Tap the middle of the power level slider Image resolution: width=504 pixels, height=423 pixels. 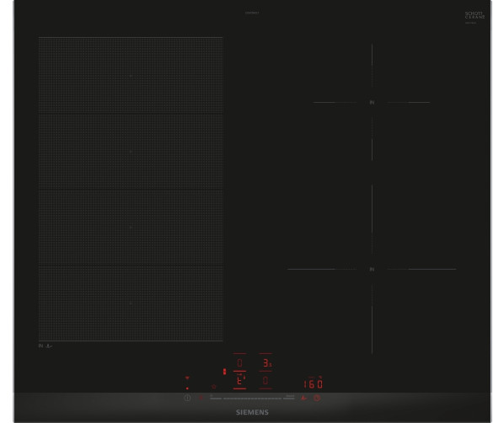tap(252, 399)
